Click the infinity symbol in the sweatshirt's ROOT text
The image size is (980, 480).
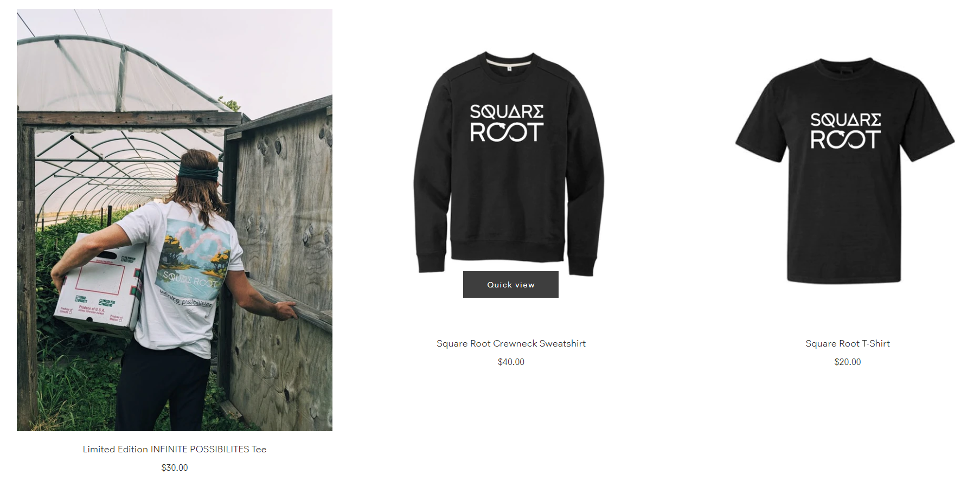tap(507, 132)
